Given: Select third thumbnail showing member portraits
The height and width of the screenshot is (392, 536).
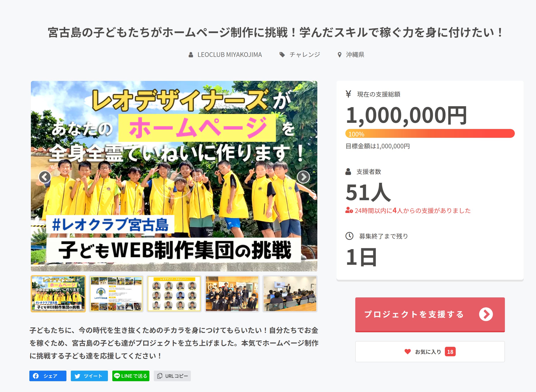Looking at the screenshot, I should pyautogui.click(x=174, y=294).
